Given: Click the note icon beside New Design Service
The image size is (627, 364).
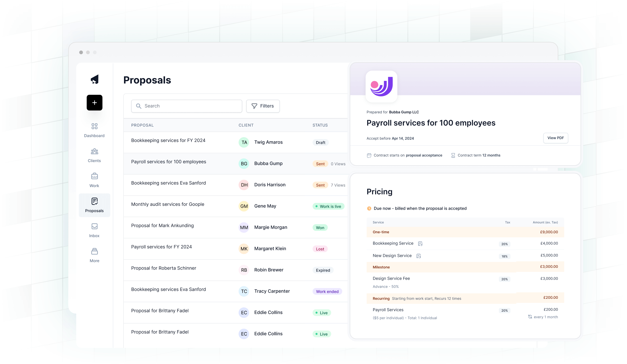Looking at the screenshot, I should coord(419,256).
